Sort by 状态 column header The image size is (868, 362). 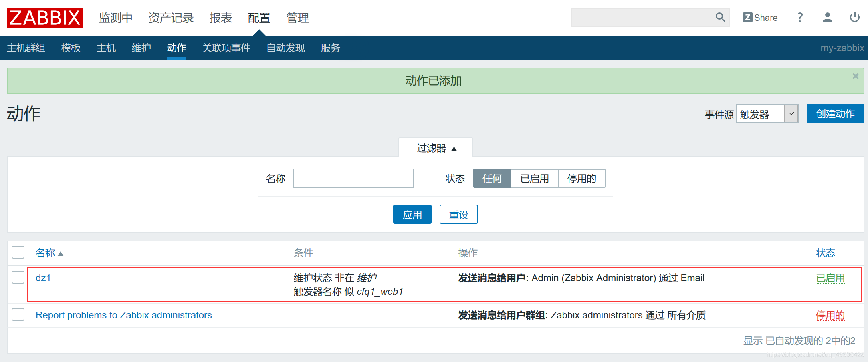point(826,253)
